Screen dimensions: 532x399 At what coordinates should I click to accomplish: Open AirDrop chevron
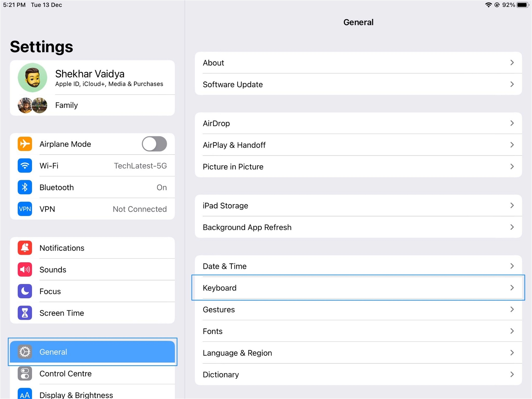pyautogui.click(x=512, y=123)
